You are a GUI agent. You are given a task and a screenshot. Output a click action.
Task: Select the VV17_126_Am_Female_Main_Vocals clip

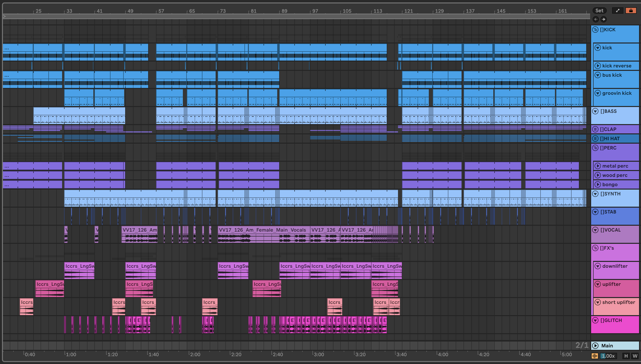pyautogui.click(x=264, y=235)
